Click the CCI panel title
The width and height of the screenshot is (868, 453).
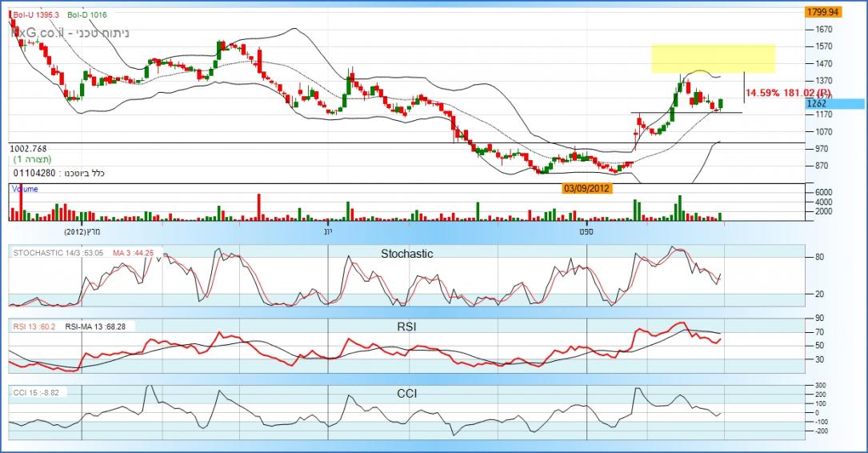point(408,394)
